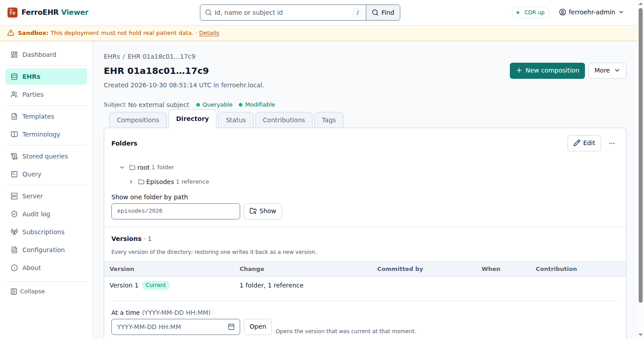The height and width of the screenshot is (339, 644).
Task: Switch to the Status tab
Action: (x=236, y=120)
